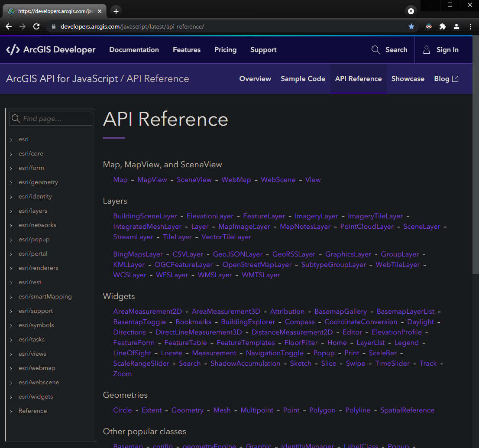
Task: Go back using the browser back arrow
Action: coord(9,26)
